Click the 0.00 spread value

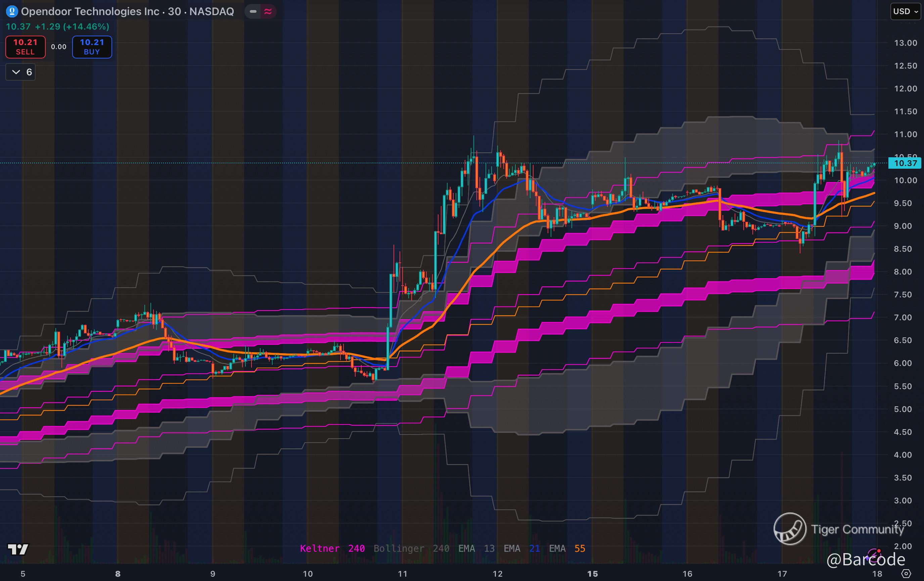click(59, 47)
